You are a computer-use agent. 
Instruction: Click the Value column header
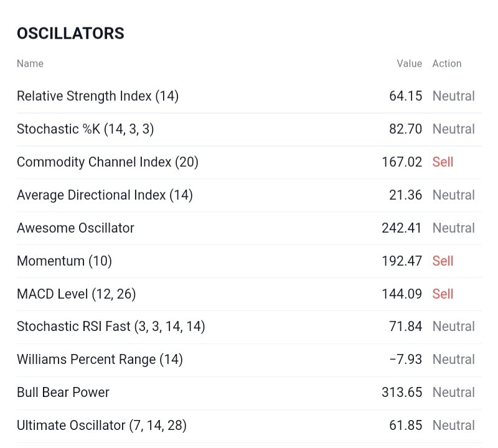(409, 63)
